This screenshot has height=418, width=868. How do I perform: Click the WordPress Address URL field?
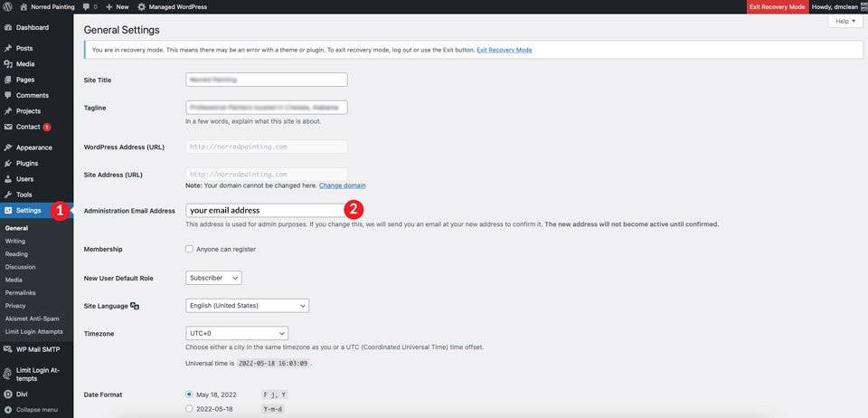(267, 147)
